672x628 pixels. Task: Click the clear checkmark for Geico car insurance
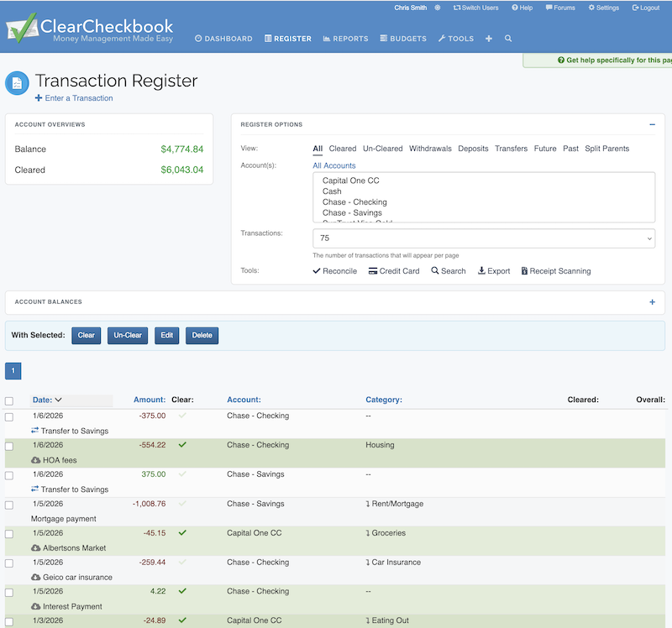[182, 562]
